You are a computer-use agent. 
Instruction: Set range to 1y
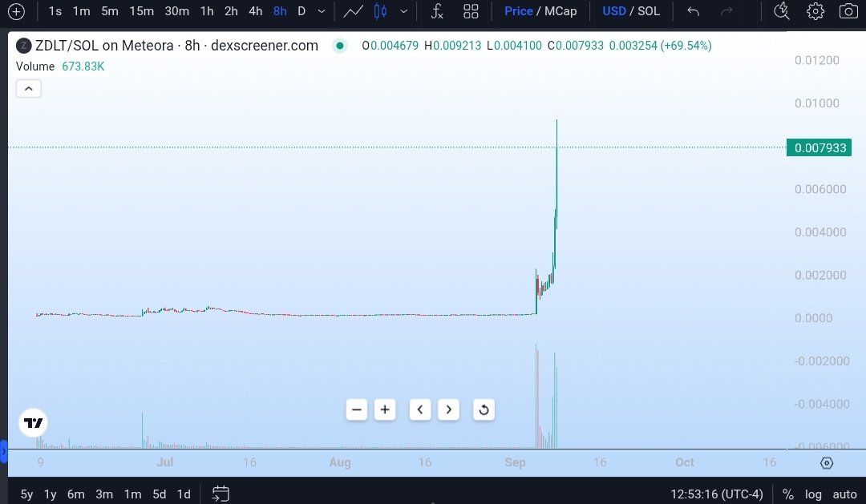51,494
